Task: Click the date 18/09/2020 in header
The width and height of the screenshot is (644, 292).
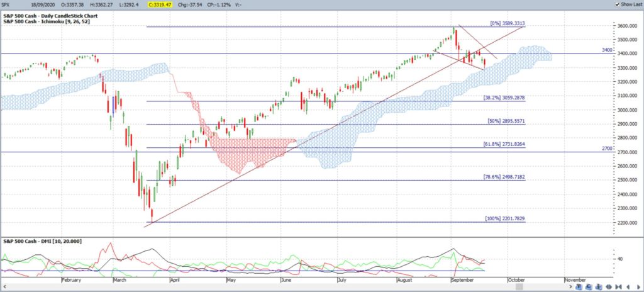Action: coord(45,4)
